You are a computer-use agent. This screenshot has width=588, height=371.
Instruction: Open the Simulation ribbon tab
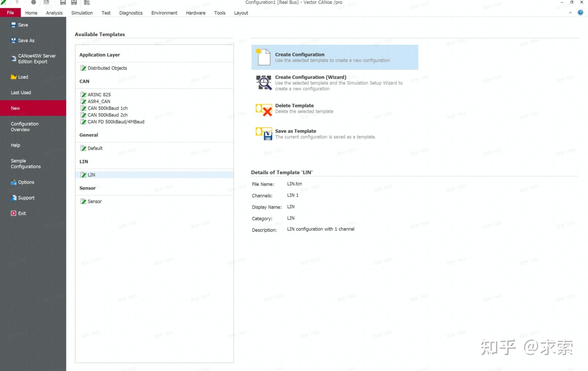point(82,13)
